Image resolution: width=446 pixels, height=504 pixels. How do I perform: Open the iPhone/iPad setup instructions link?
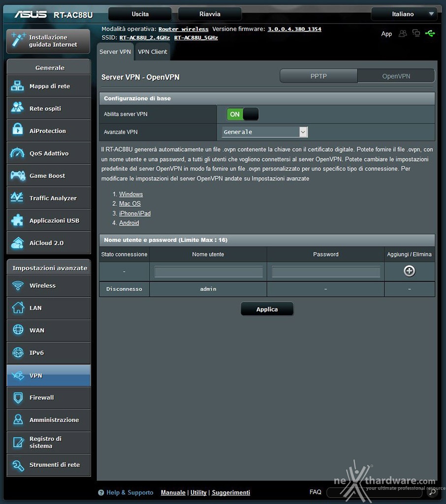135,214
